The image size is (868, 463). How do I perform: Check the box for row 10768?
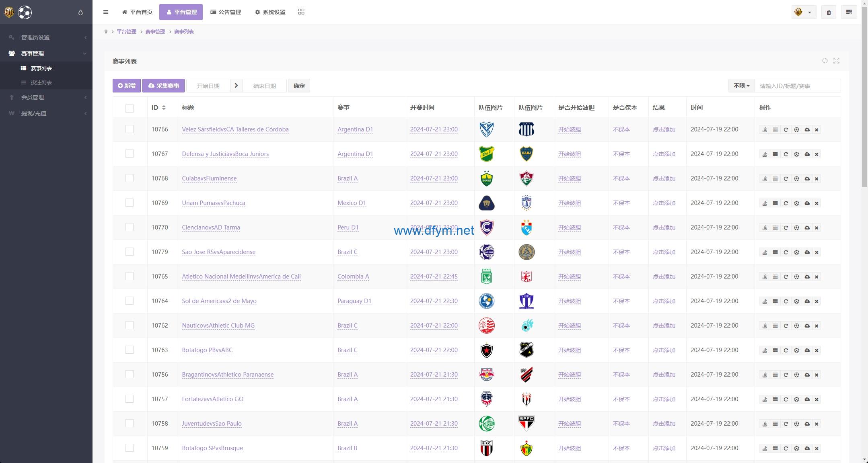pyautogui.click(x=130, y=178)
